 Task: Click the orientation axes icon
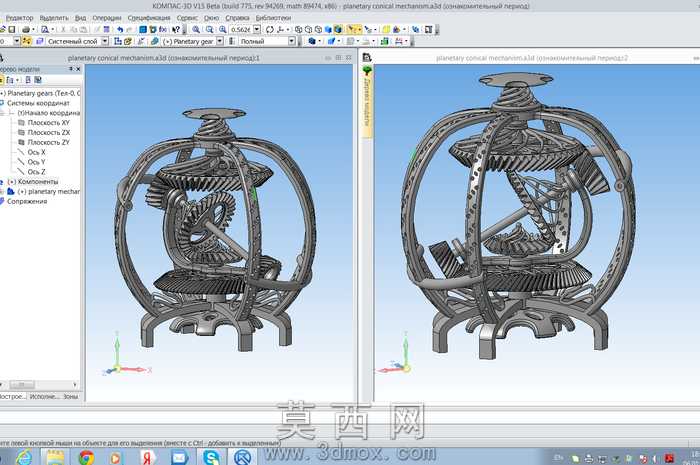(x=280, y=29)
